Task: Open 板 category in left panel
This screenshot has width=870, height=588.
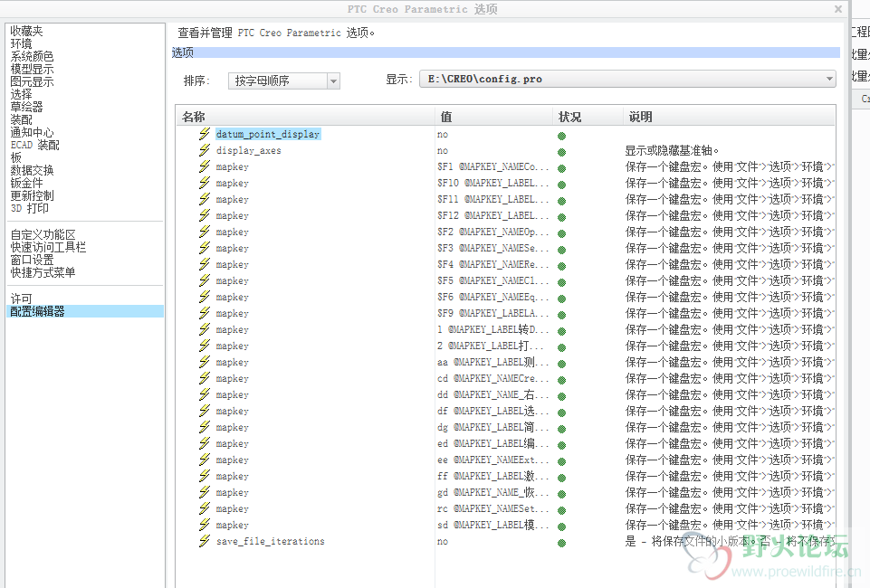Action: 15,157
